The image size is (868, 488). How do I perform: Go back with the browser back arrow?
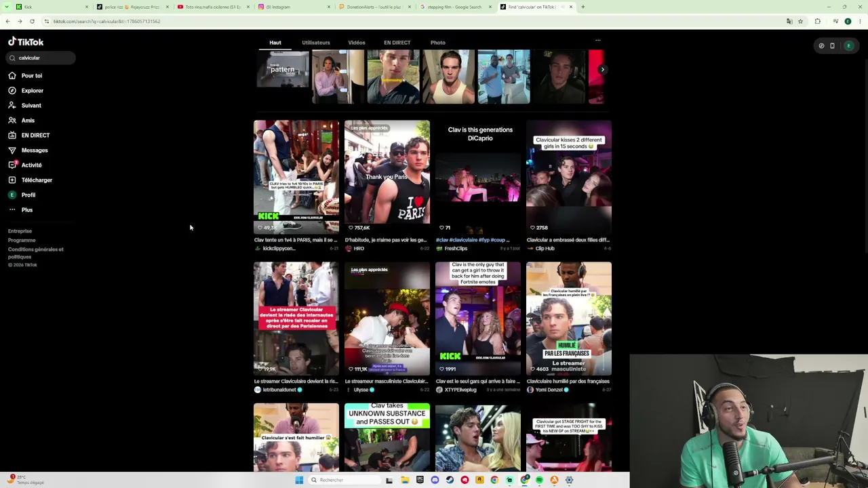[7, 21]
